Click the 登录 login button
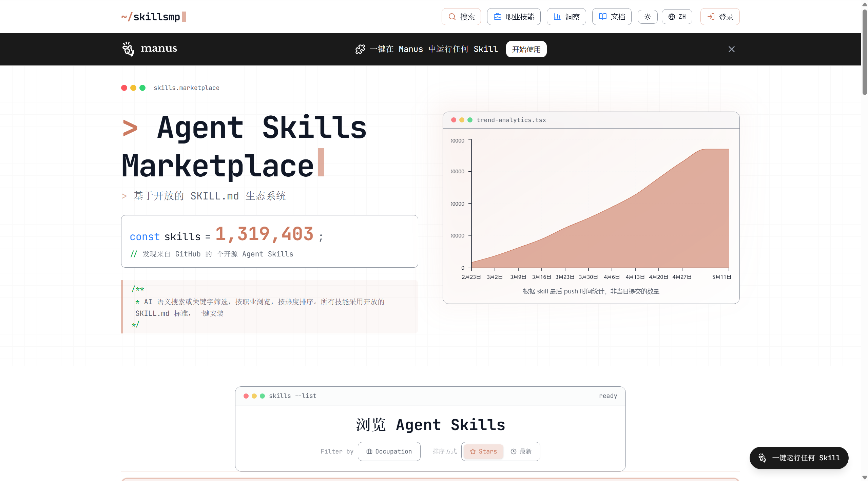The height and width of the screenshot is (481, 868). coord(720,17)
